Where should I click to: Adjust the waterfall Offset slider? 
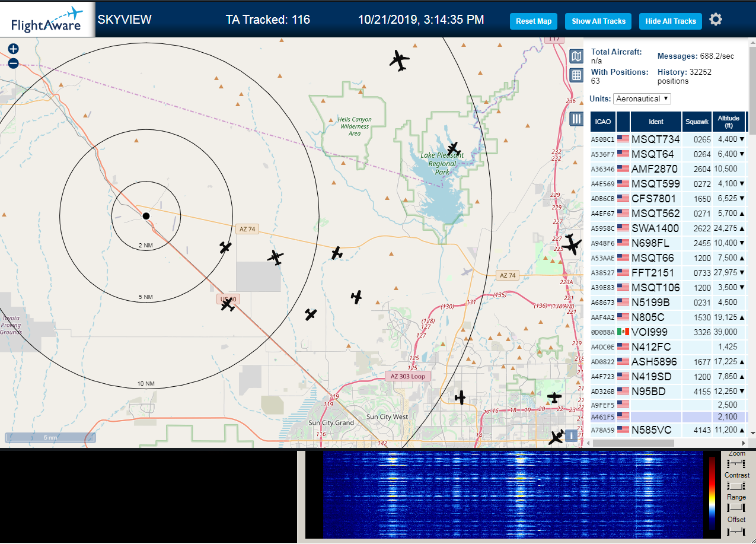tap(736, 530)
